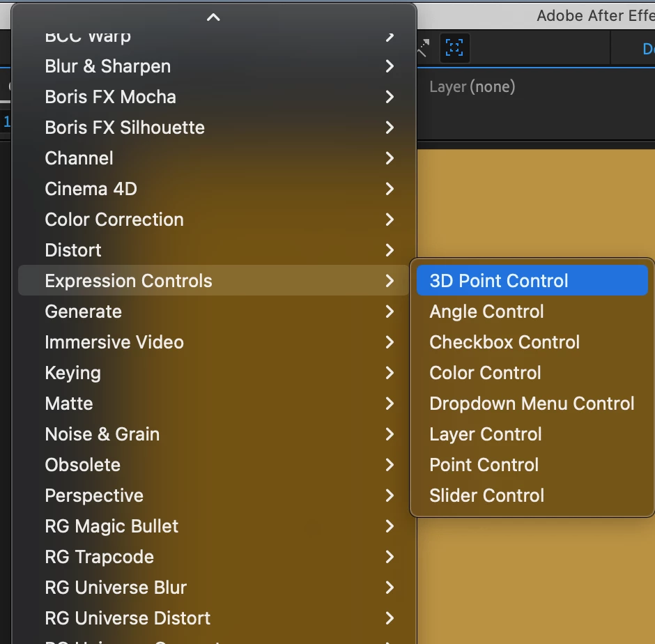655x644 pixels.
Task: Open Immersive Video submenu
Action: click(x=213, y=342)
